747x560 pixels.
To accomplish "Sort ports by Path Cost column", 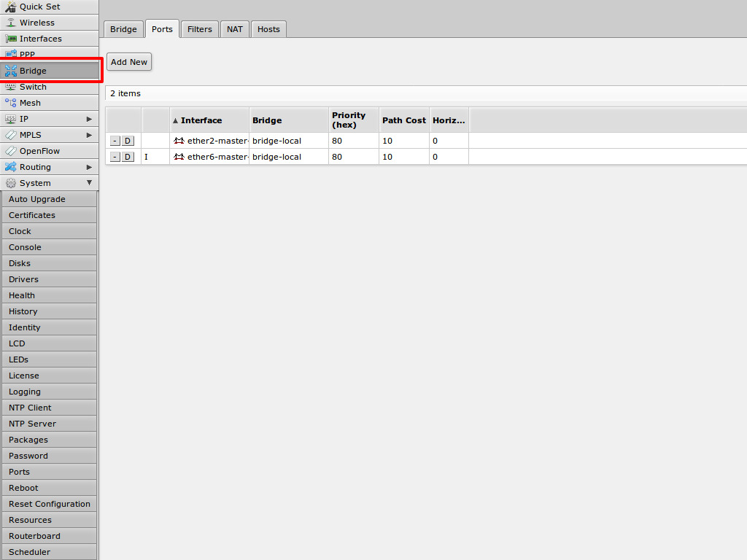I will (403, 120).
